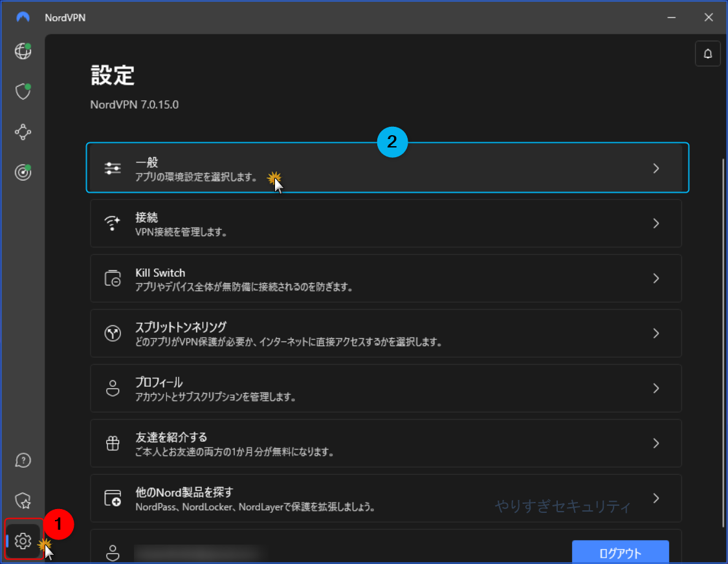The height and width of the screenshot is (564, 728).
Task: Click text アプリの環境設定を選択します。
Action: (x=197, y=177)
